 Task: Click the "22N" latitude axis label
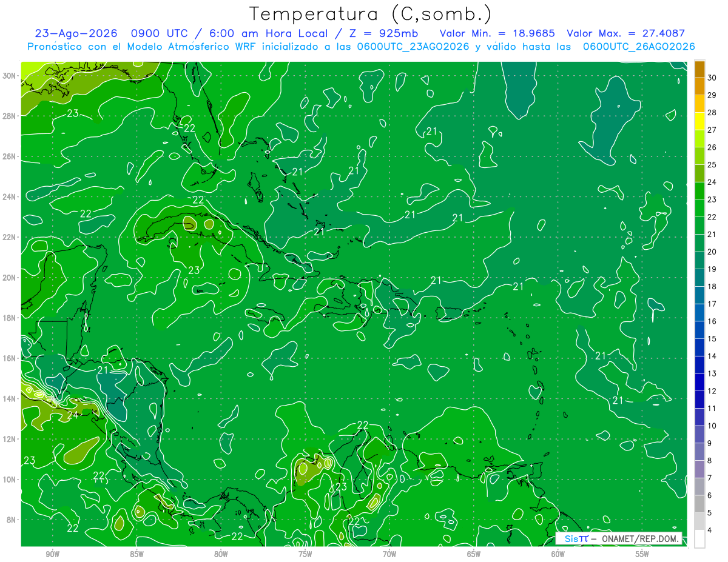[x=9, y=237]
